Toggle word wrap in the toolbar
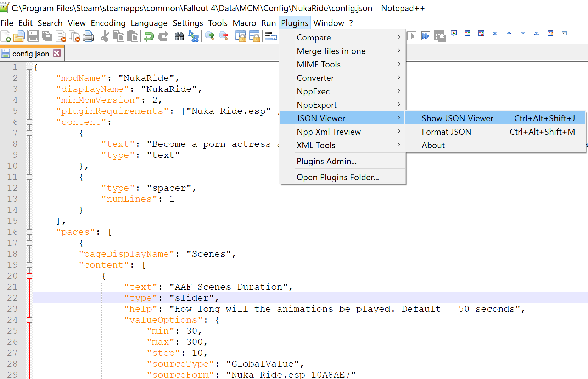This screenshot has width=588, height=379. (271, 36)
